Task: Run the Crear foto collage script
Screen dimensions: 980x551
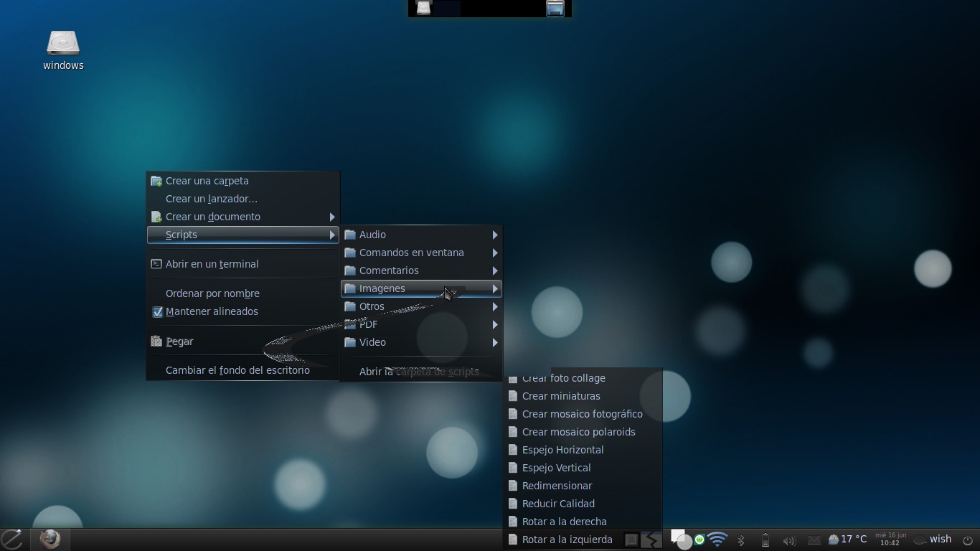Action: (x=583, y=378)
